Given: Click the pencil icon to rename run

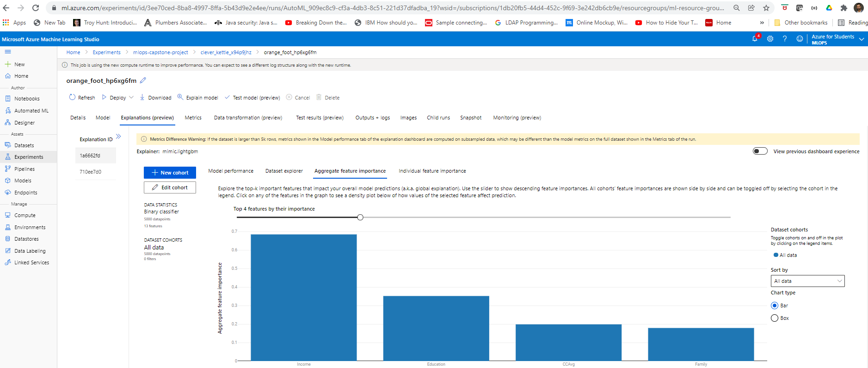Looking at the screenshot, I should [x=143, y=81].
